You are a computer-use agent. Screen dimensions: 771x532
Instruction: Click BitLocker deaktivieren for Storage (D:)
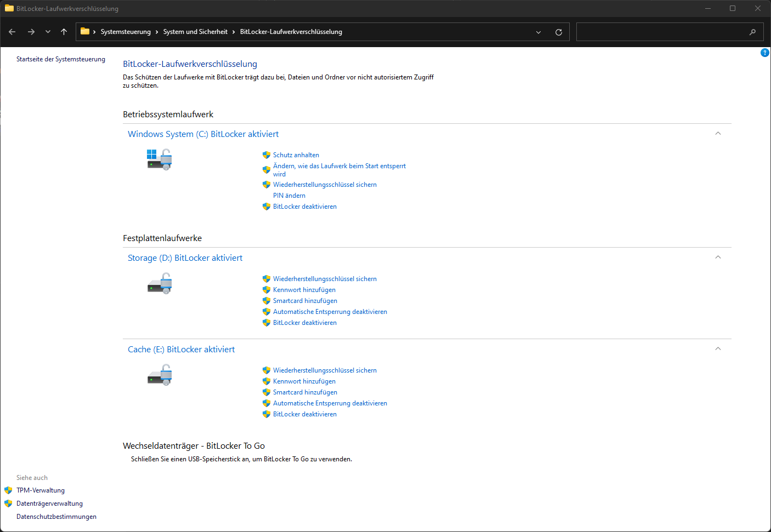pos(305,323)
